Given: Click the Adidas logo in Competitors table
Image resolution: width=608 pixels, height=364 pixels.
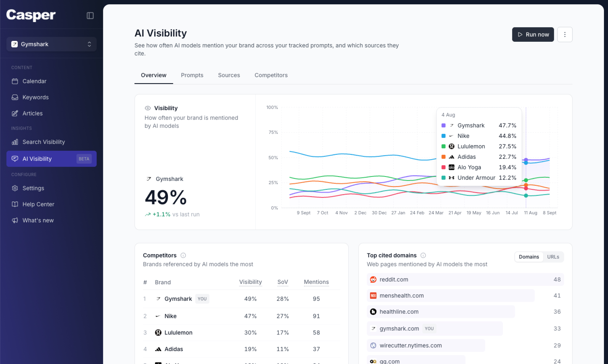Looking at the screenshot, I should (x=158, y=349).
